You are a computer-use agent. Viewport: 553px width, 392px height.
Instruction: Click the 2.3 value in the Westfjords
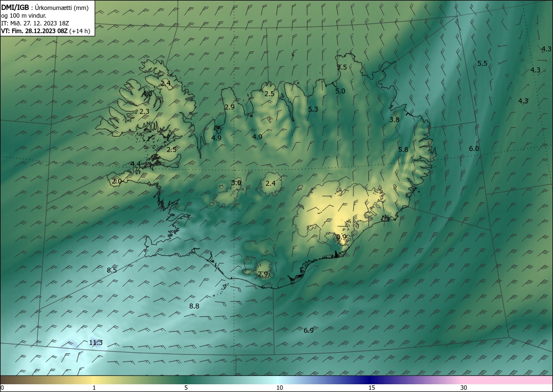[x=144, y=112]
